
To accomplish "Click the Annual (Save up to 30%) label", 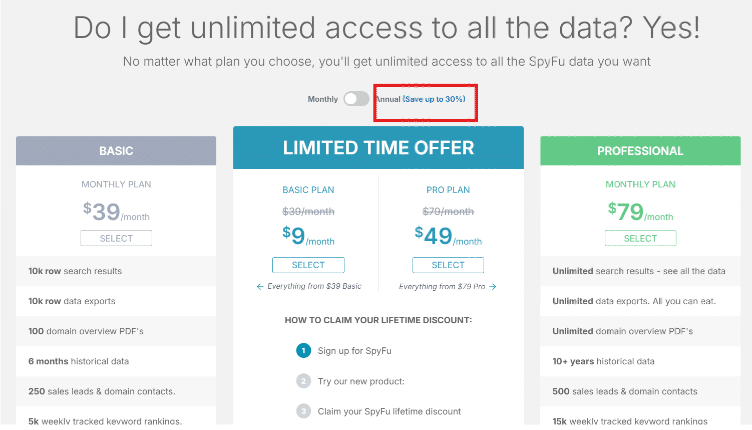I will pyautogui.click(x=420, y=99).
